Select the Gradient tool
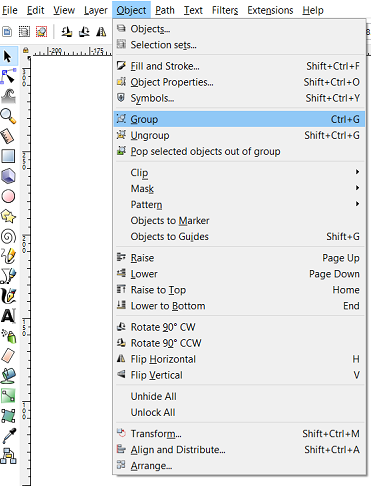Image resolution: width=371 pixels, height=486 pixels. [8, 396]
